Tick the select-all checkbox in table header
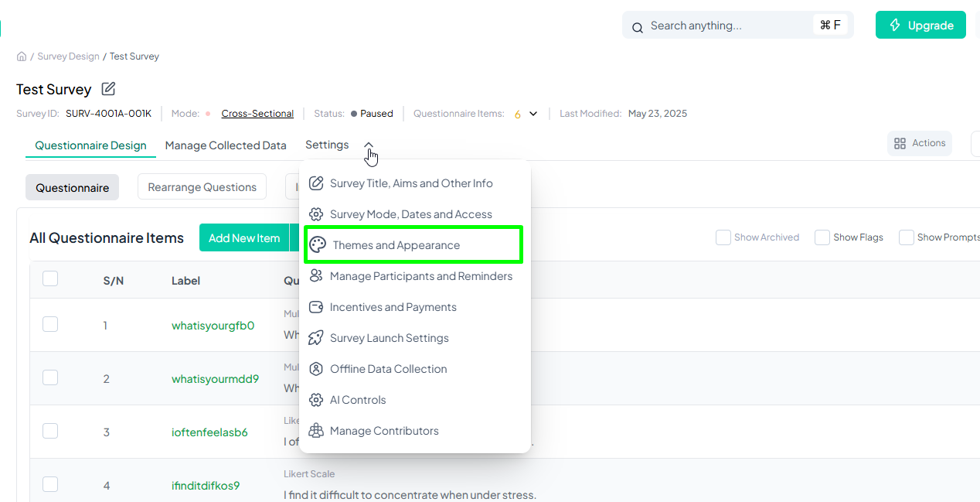 pos(50,279)
